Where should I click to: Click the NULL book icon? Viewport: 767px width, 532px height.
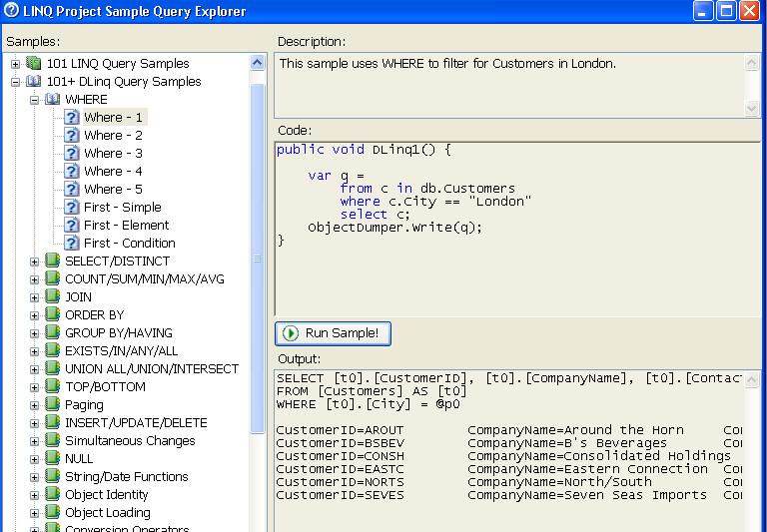click(52, 458)
